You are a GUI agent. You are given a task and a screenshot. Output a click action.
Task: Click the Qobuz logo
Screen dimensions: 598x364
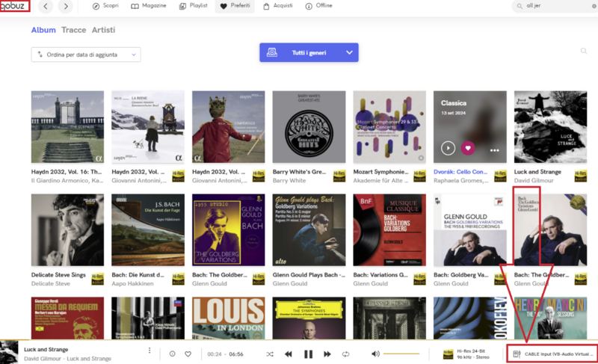14,7
